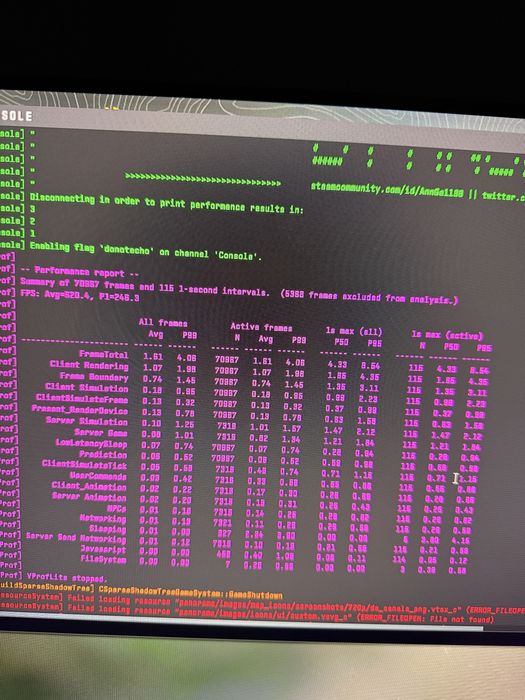
Task: Click the 'ClientSimulateTick' row label
Action: point(84,464)
